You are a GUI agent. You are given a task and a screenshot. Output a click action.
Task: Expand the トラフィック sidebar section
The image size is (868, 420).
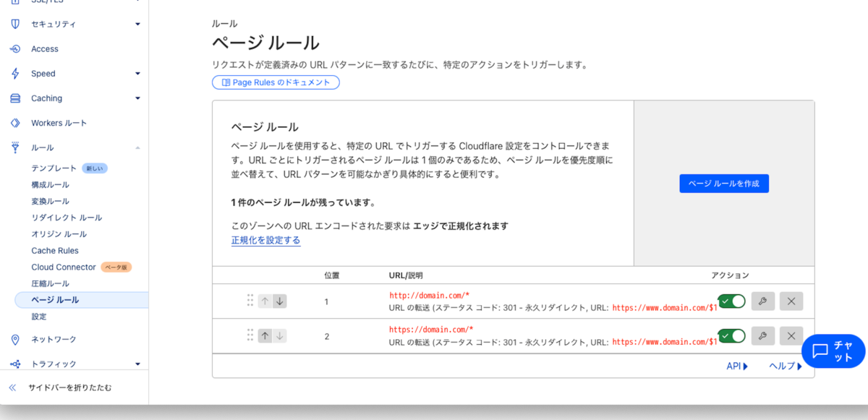(137, 364)
